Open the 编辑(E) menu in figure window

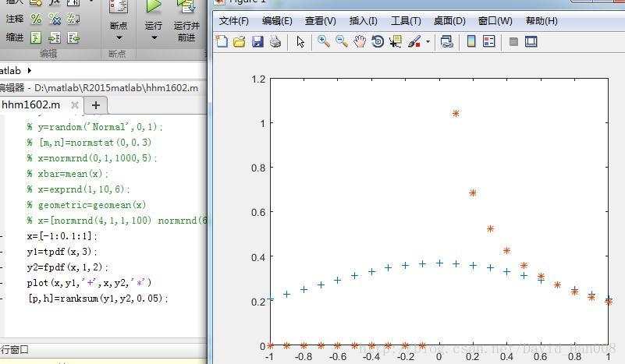point(277,21)
